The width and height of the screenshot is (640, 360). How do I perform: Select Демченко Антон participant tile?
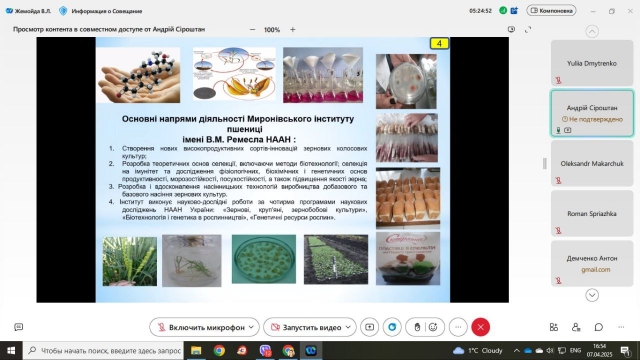[592, 264]
